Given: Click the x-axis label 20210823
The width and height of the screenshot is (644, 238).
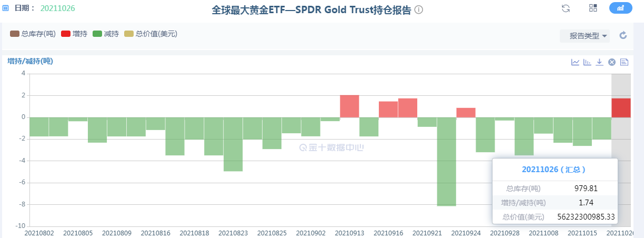Looking at the screenshot, I should click(233, 232).
